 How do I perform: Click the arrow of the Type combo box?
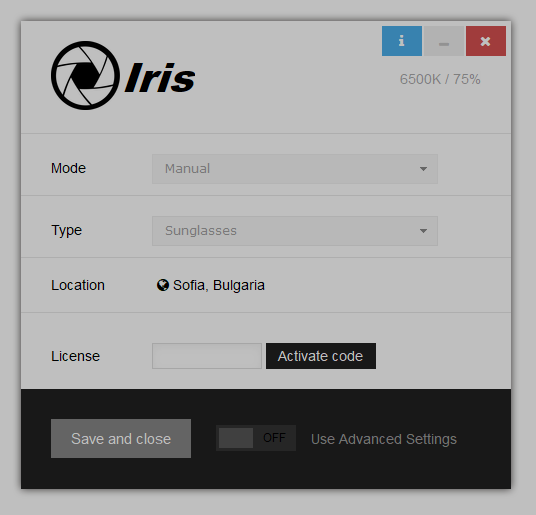[423, 231]
